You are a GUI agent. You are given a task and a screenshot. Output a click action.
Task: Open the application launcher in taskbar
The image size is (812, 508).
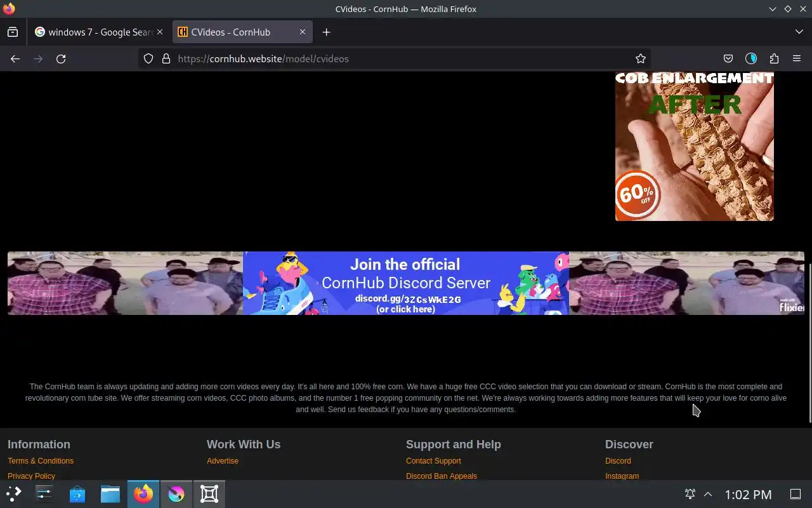click(14, 493)
